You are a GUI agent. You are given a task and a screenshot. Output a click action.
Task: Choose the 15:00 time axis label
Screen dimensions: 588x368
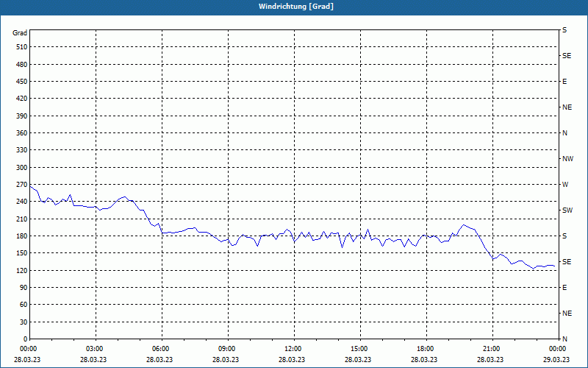click(x=359, y=349)
